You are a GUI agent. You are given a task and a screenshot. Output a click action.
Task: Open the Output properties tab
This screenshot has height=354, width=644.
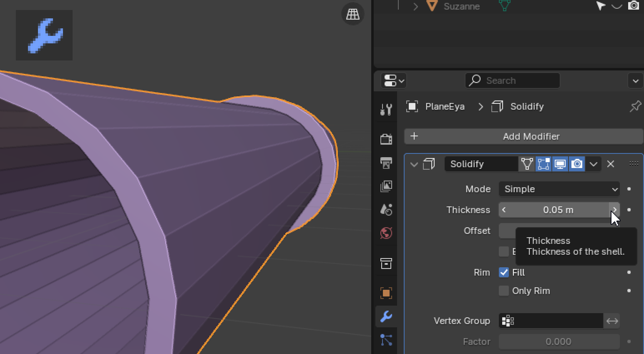386,163
